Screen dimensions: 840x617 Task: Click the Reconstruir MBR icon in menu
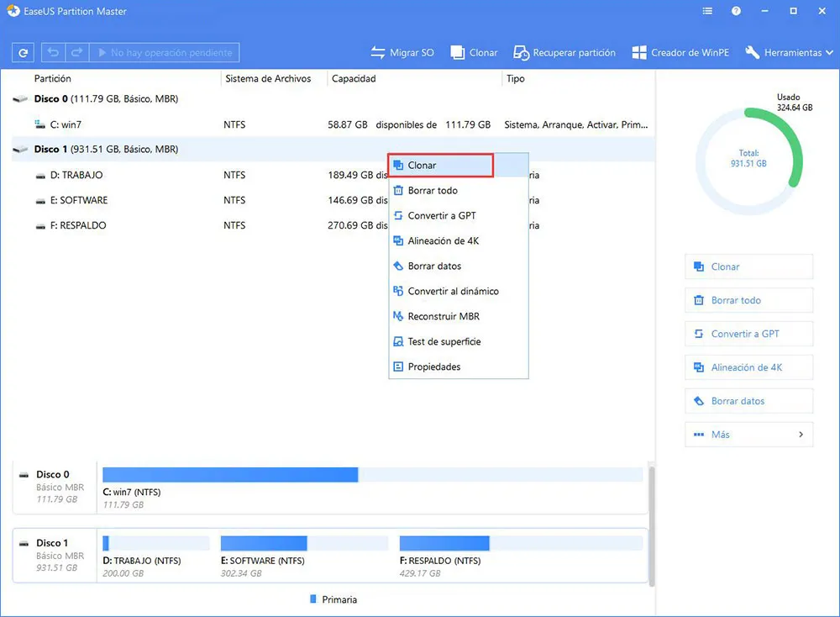398,316
